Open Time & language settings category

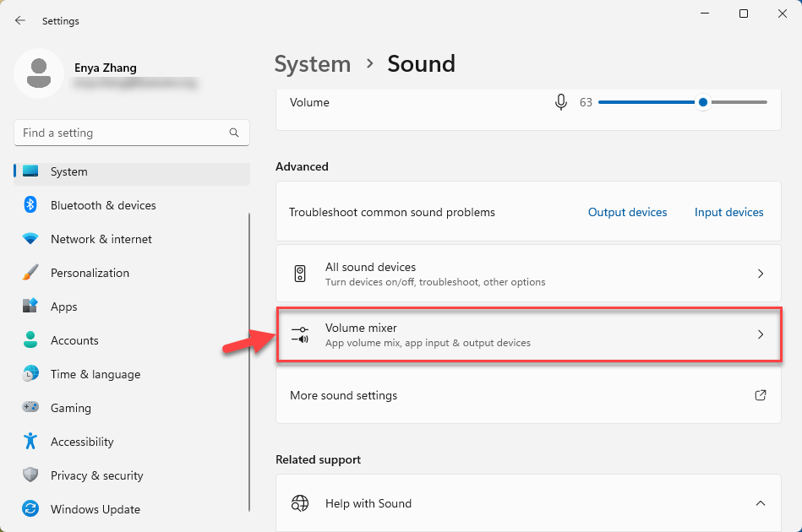pyautogui.click(x=95, y=374)
